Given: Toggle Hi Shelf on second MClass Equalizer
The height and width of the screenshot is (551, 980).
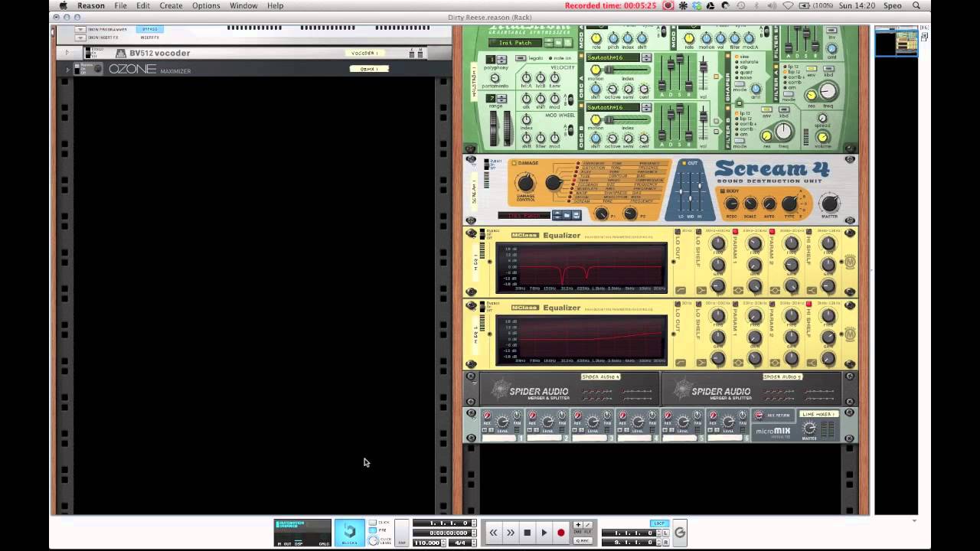Looking at the screenshot, I should 808,304.
